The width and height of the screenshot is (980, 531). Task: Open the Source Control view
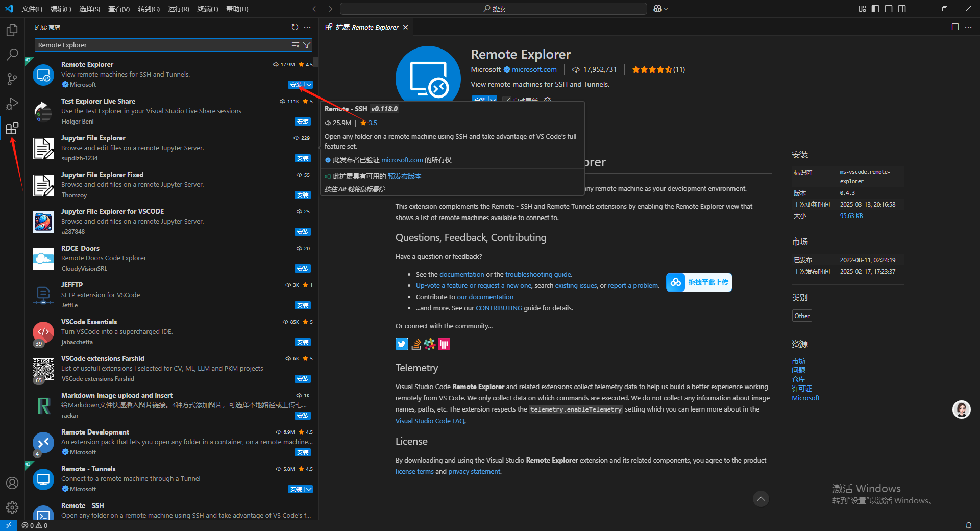point(12,79)
